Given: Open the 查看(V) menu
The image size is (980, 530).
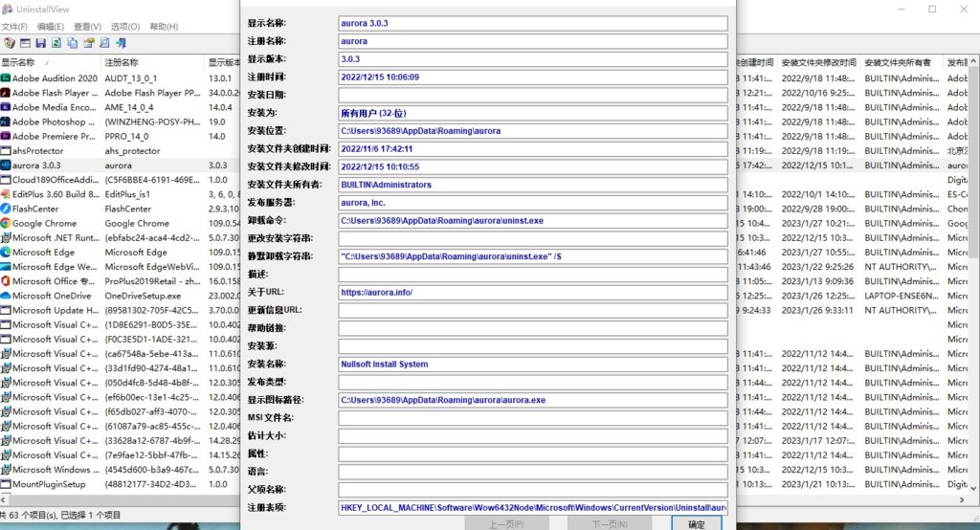Looking at the screenshot, I should coord(87,26).
